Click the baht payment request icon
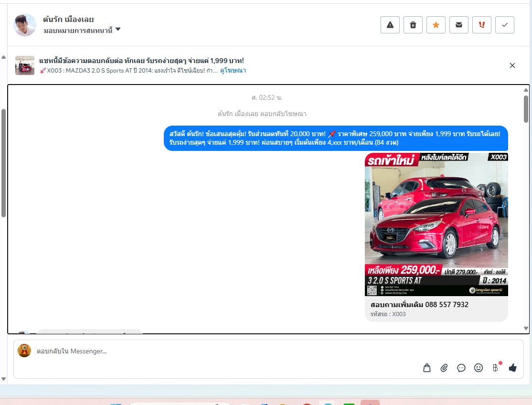 496,368
